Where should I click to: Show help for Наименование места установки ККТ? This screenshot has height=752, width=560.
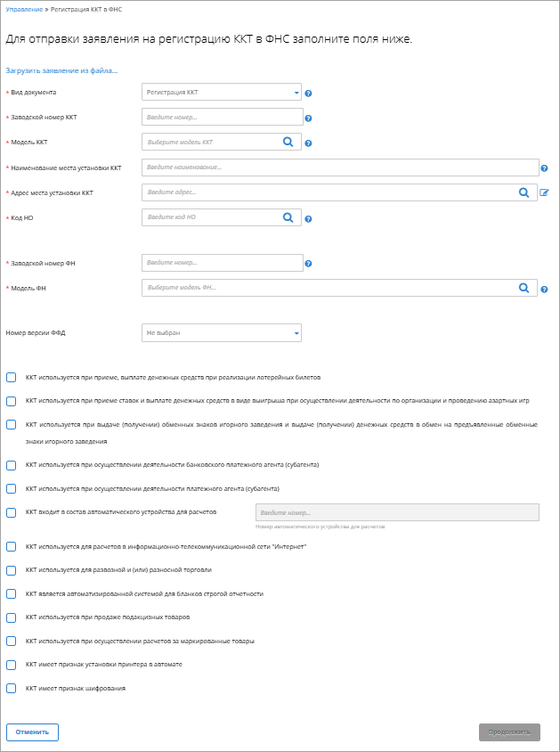pos(544,168)
